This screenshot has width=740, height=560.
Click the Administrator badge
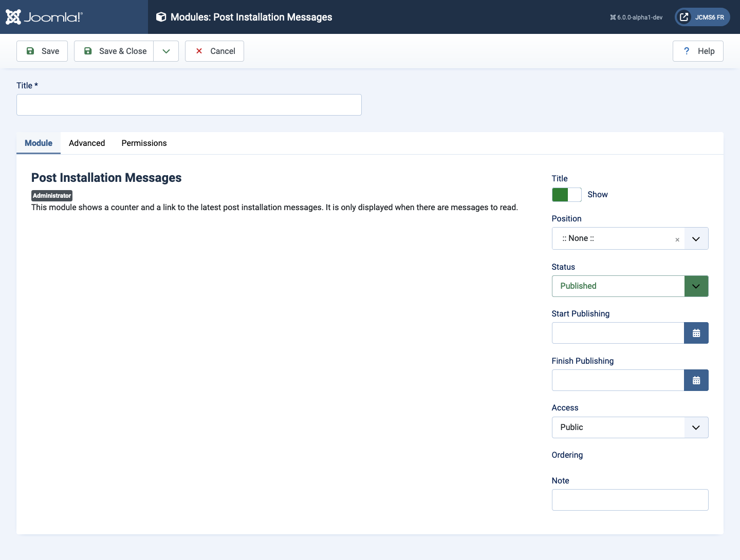tap(52, 196)
